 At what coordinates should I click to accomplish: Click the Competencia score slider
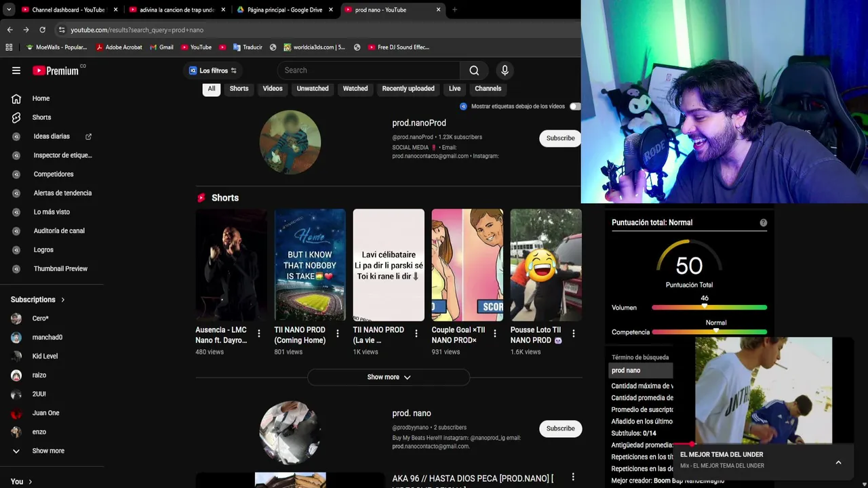click(709, 332)
